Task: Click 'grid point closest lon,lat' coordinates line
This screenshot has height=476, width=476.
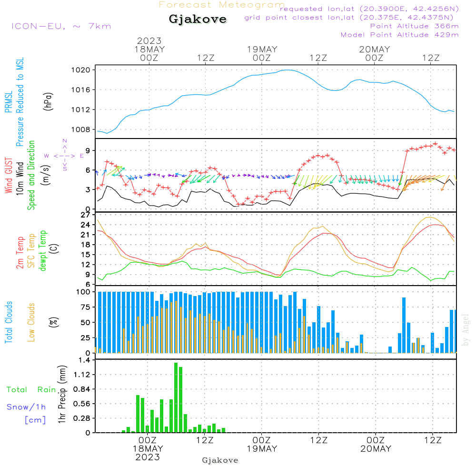Action: click(x=349, y=18)
